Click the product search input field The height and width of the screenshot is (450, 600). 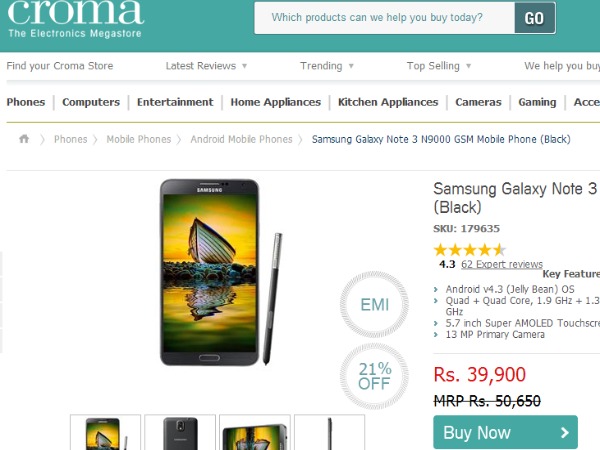click(x=385, y=18)
